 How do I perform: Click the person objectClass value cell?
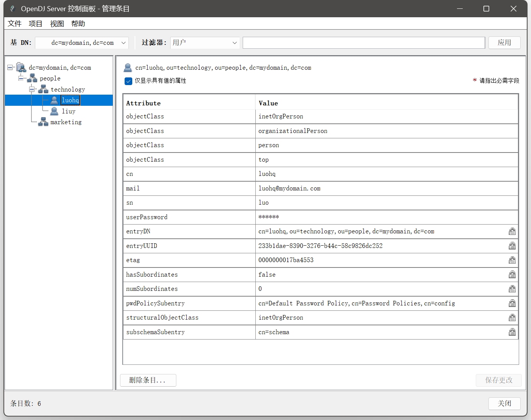[x=387, y=145]
